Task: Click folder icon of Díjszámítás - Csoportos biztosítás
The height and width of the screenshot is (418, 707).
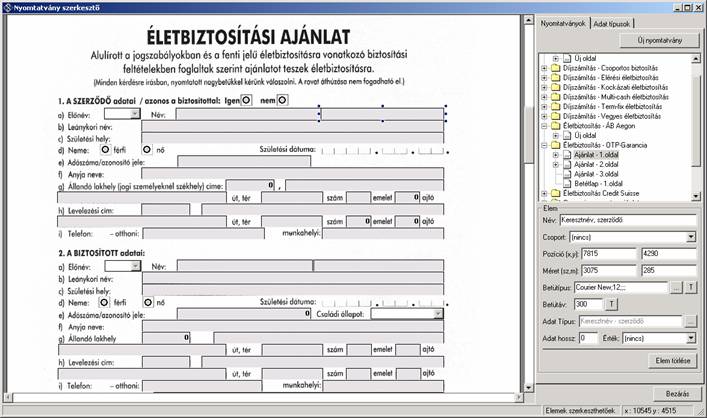Action: [x=556, y=68]
